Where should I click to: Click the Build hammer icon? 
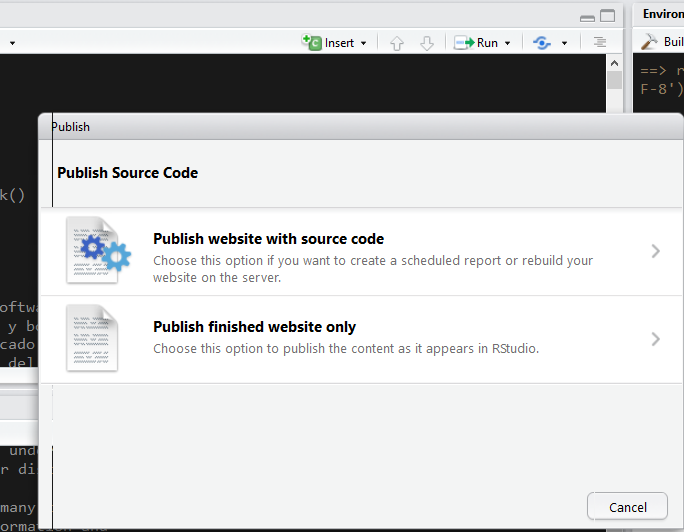coord(649,42)
